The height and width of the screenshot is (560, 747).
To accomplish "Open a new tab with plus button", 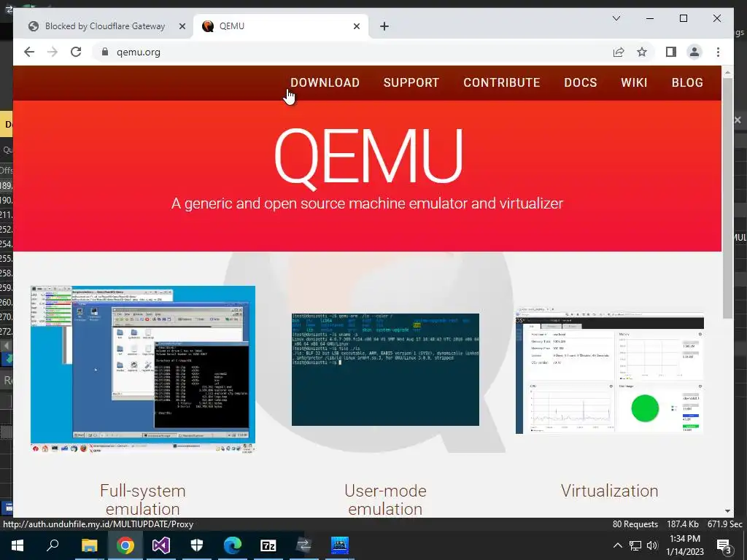I will tap(384, 26).
